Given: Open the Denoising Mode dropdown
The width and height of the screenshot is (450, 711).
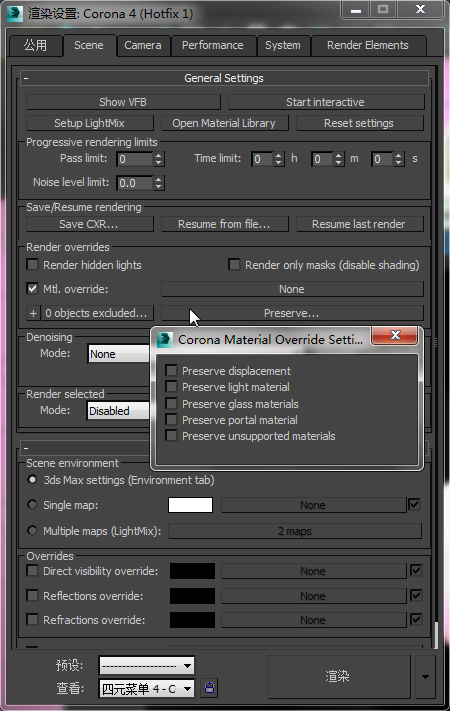Looking at the screenshot, I should (119, 354).
